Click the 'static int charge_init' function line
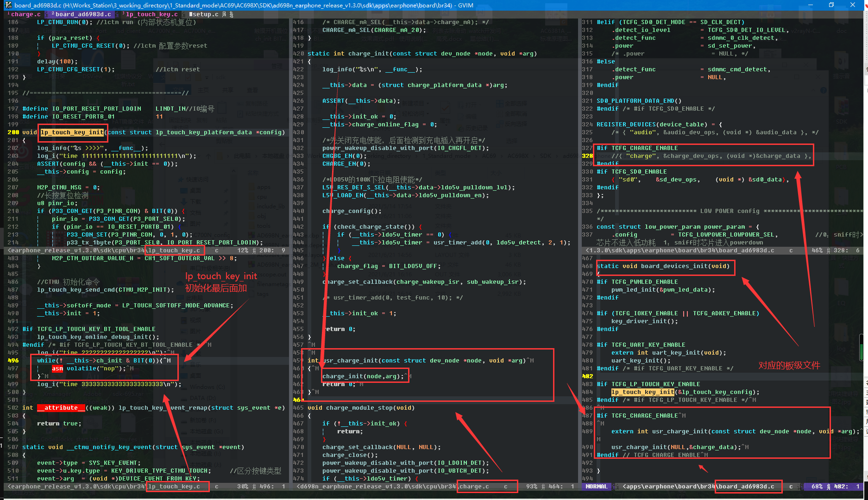The height and width of the screenshot is (500, 868). click(x=422, y=54)
